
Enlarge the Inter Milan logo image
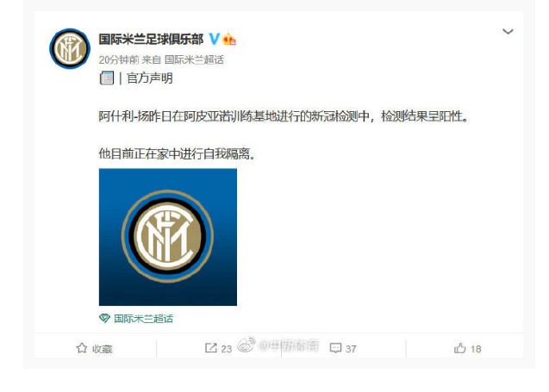tap(168, 237)
